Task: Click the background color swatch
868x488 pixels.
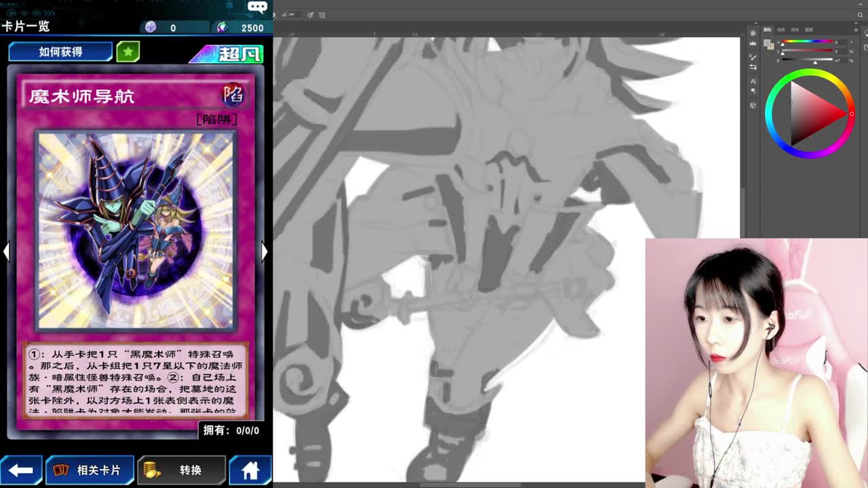Action: (x=772, y=47)
